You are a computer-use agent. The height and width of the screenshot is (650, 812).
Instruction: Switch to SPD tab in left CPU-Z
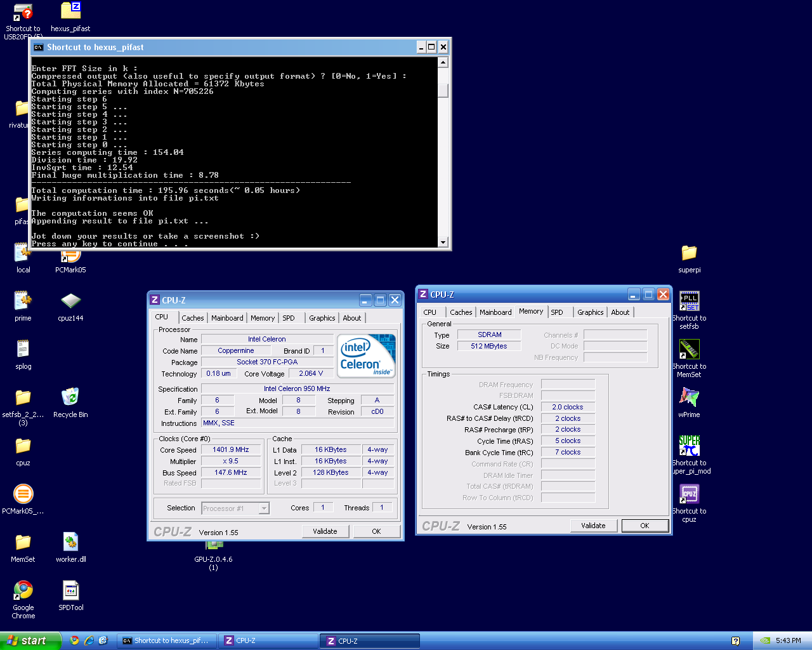(289, 318)
